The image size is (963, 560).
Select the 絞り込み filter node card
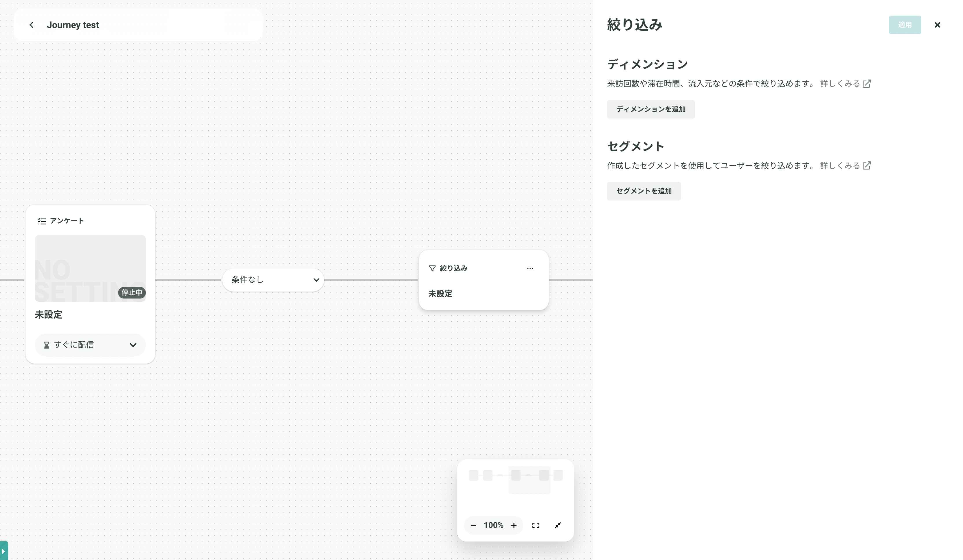point(484,280)
